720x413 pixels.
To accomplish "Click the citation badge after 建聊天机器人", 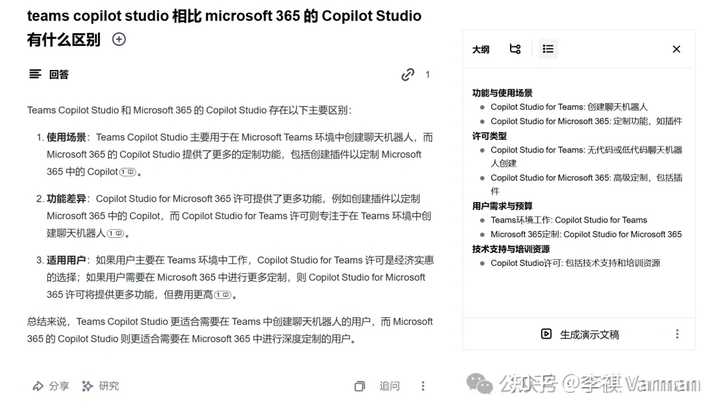I will tap(115, 233).
